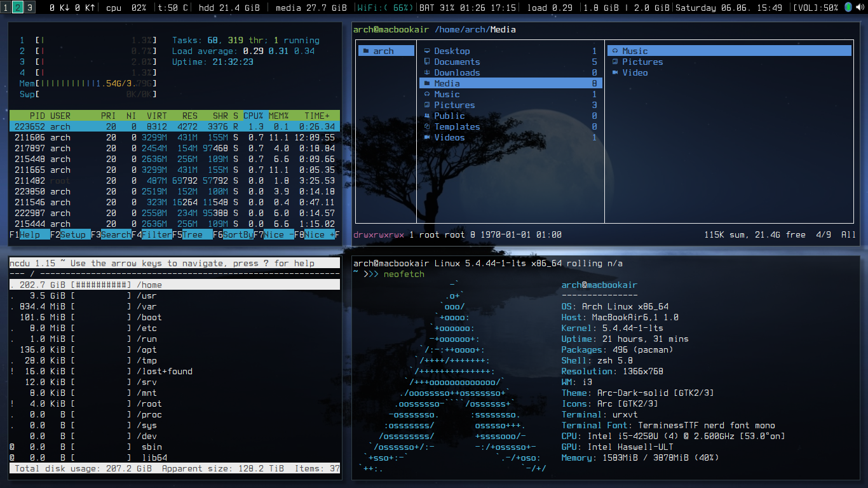868x488 pixels.
Task: Select the root-owned process PID 211482
Action: pos(175,180)
